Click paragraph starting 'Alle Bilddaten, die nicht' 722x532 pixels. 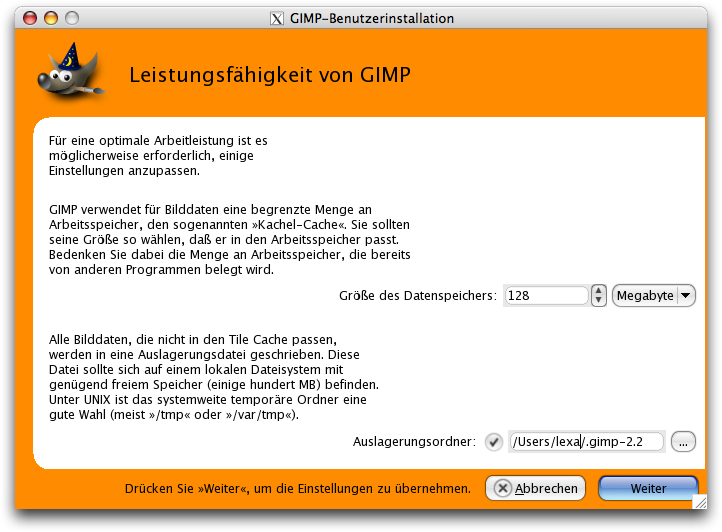coord(214,377)
